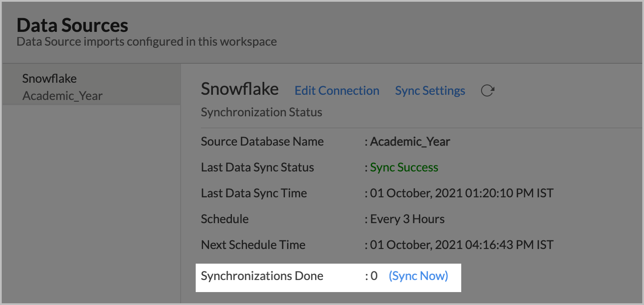Click the Synchronizations Done count 0

pyautogui.click(x=374, y=276)
